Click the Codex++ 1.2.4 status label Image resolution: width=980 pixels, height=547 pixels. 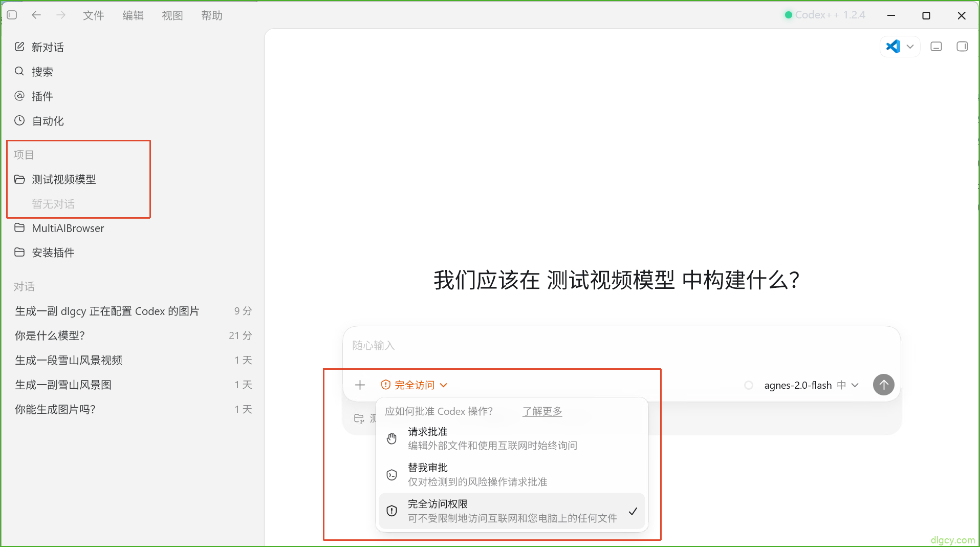825,15
